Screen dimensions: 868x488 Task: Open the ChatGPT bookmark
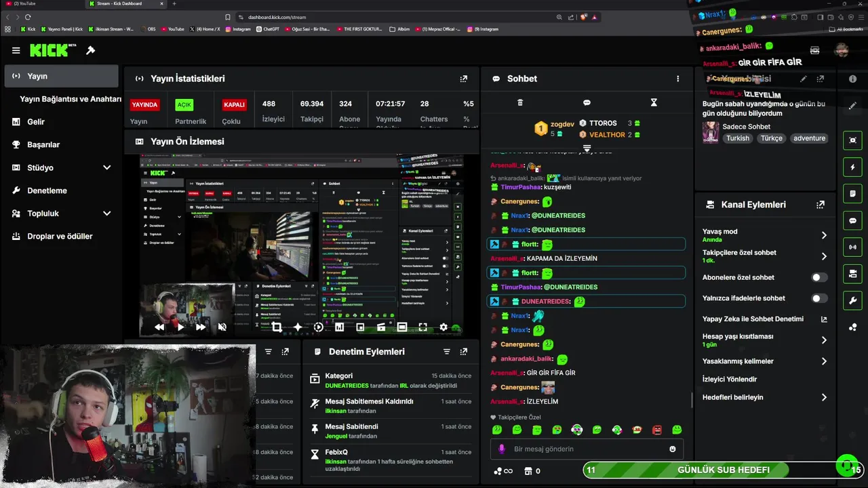(x=267, y=29)
